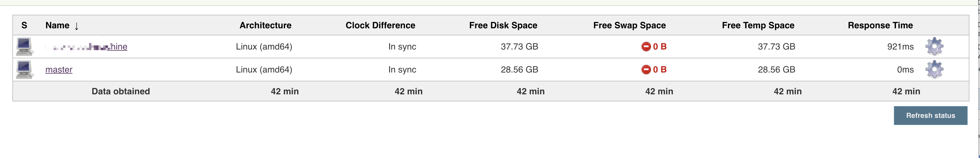Click the red warning icon in the first row's swap space
Screen dimensions: 980x158
[x=646, y=47]
